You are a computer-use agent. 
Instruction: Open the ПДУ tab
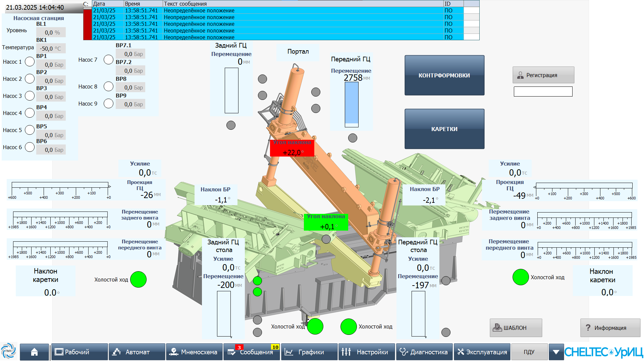[x=529, y=352]
